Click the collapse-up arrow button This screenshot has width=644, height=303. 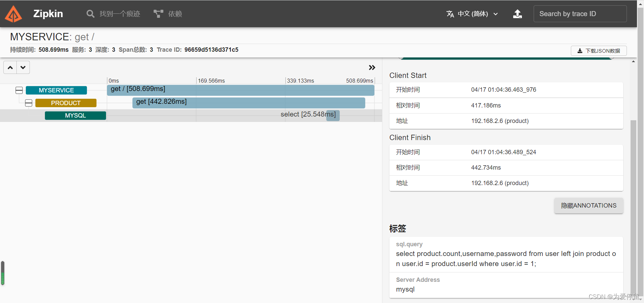pos(10,68)
